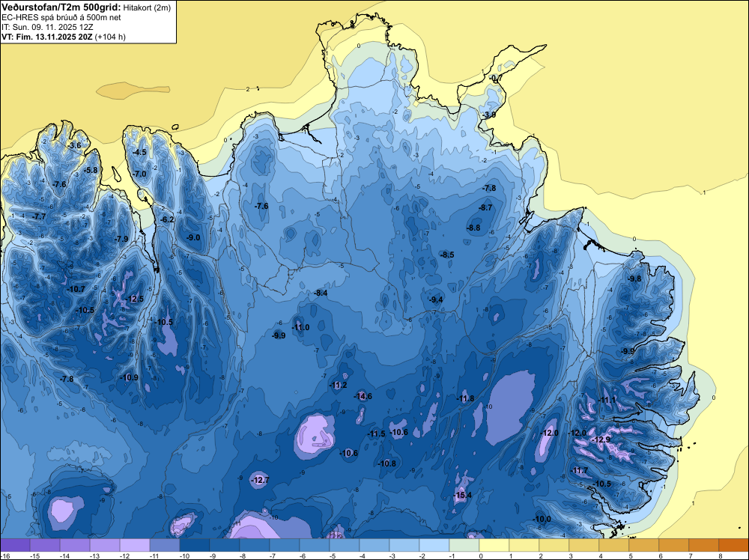This screenshot has width=749, height=560.
Task: Click the -7.9 temperature label
Action: (x=121, y=239)
